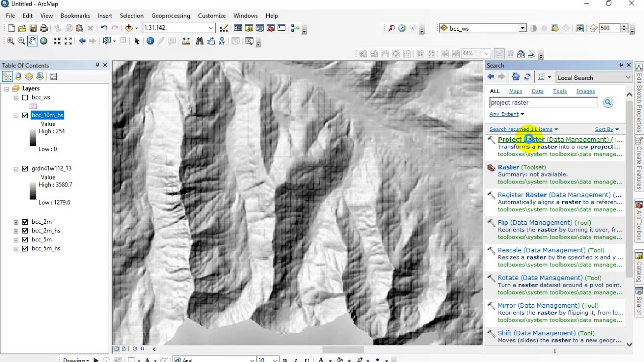Open the map scale dropdown

pyautogui.click(x=212, y=28)
